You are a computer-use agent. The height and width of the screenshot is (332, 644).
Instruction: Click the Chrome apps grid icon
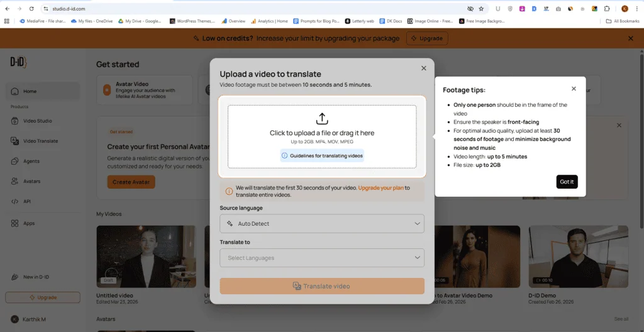[x=6, y=21]
